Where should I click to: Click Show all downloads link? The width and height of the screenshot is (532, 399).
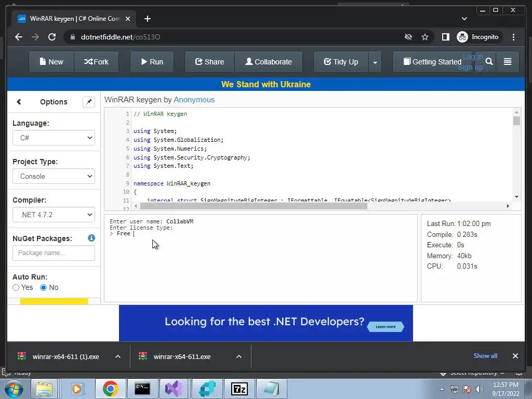(485, 355)
